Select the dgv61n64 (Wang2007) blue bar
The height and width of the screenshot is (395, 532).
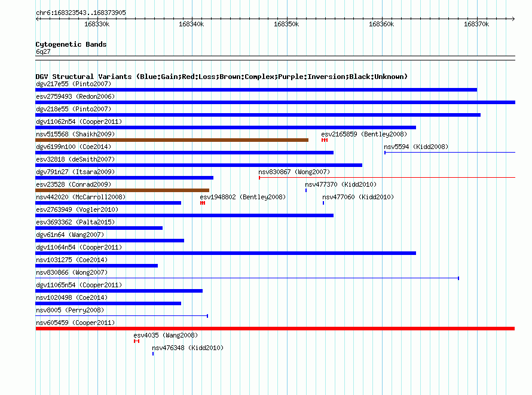(x=109, y=241)
